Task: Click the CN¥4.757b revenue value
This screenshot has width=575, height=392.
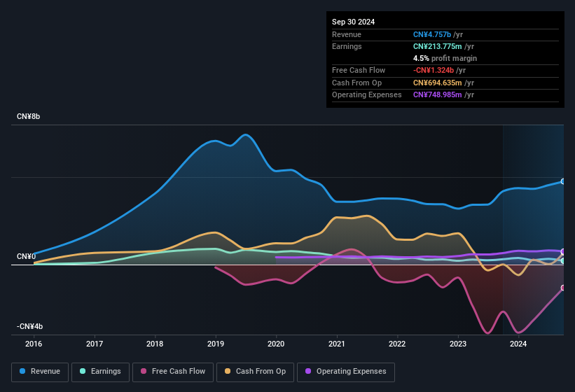Action: (x=432, y=34)
